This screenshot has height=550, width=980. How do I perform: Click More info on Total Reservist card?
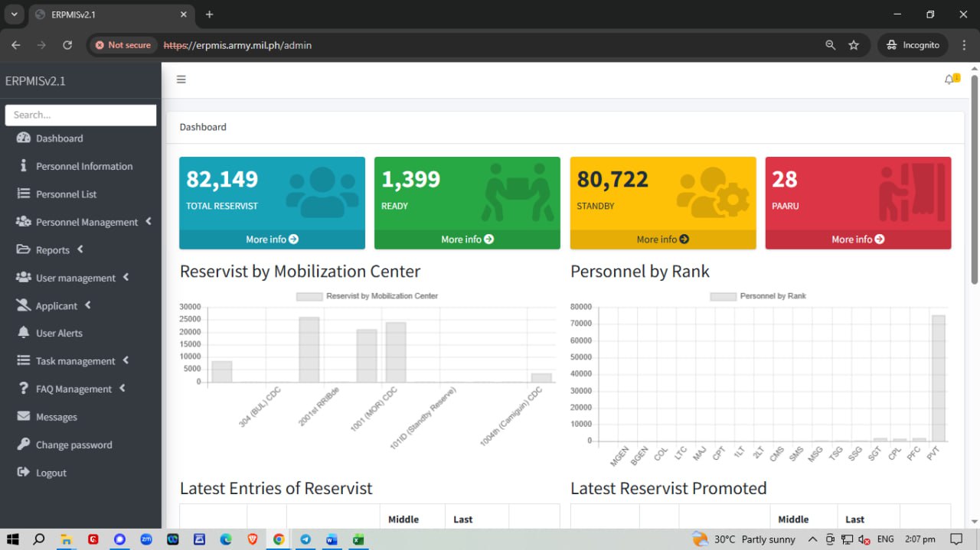(x=272, y=239)
